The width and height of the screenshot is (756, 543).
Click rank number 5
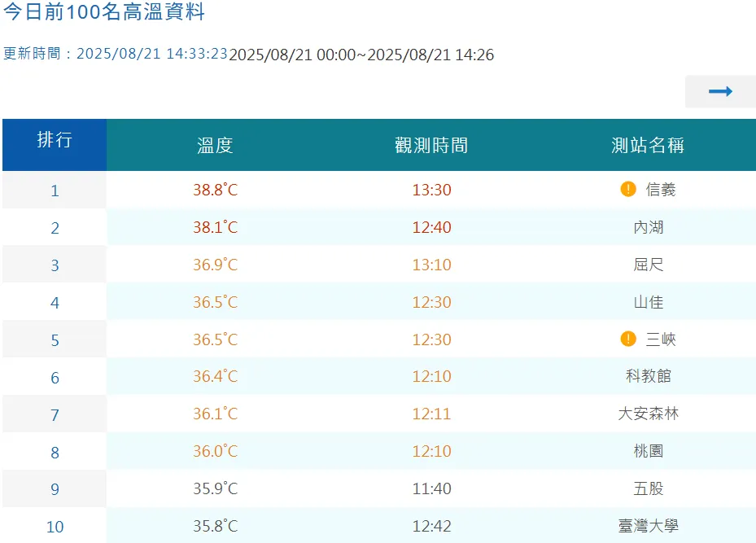(x=55, y=340)
